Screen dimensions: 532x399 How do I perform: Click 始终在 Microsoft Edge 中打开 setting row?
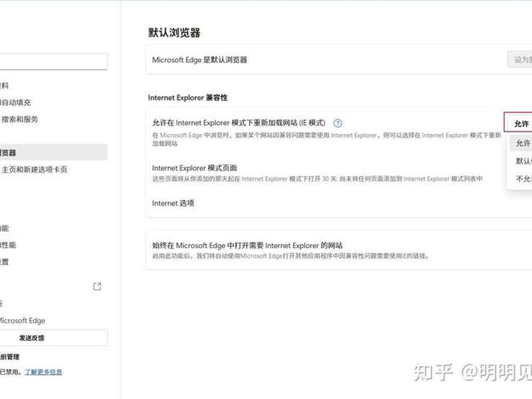click(x=339, y=250)
